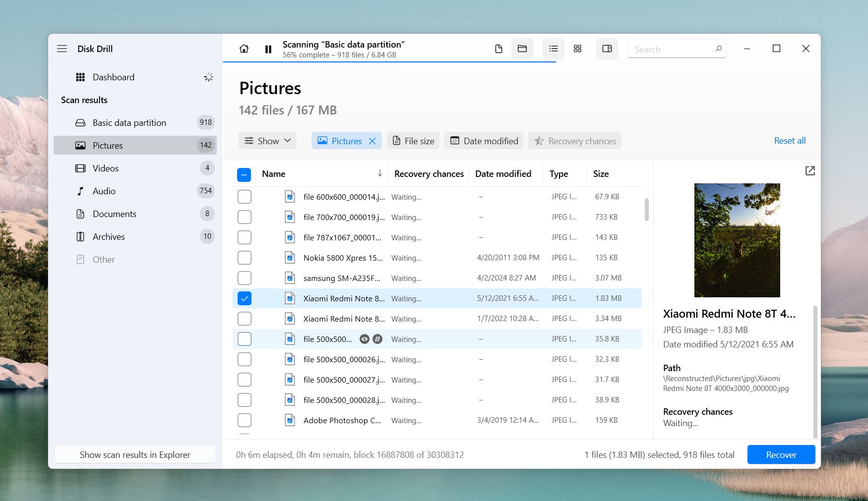Click the Audio music note icon
Image resolution: width=868 pixels, height=501 pixels.
click(x=80, y=191)
